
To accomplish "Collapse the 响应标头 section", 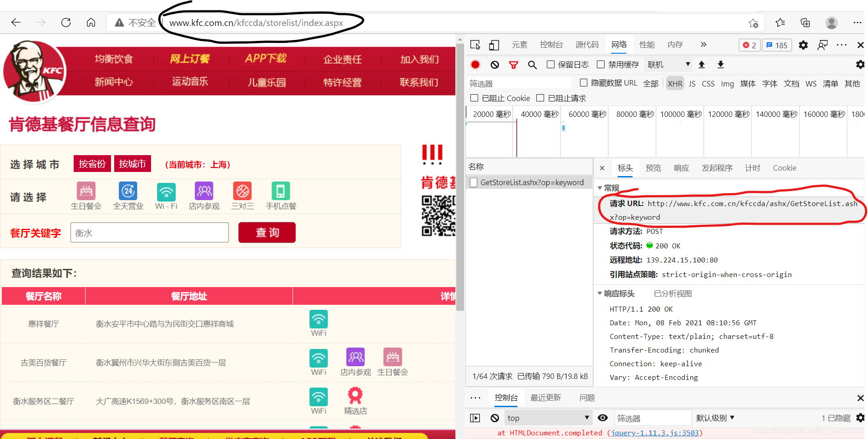I will [600, 293].
